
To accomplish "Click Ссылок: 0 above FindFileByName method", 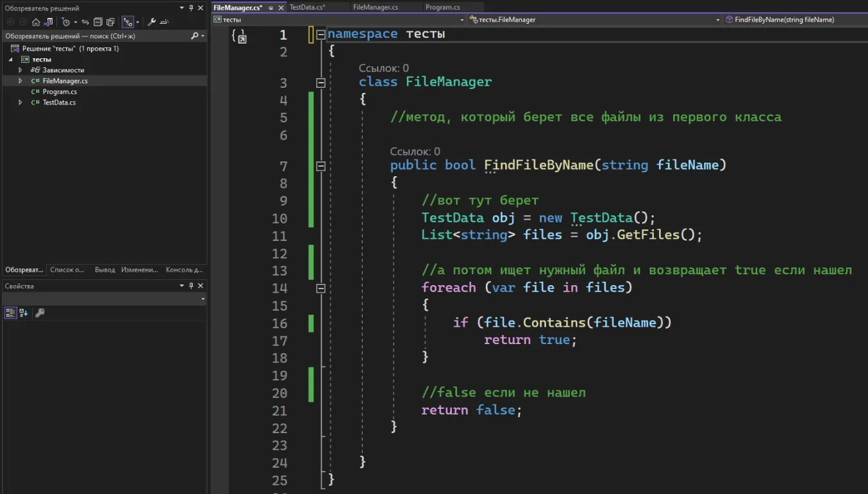I will coord(415,151).
